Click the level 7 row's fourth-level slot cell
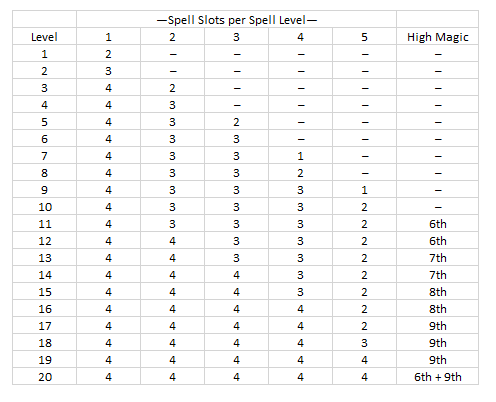 coord(300,156)
